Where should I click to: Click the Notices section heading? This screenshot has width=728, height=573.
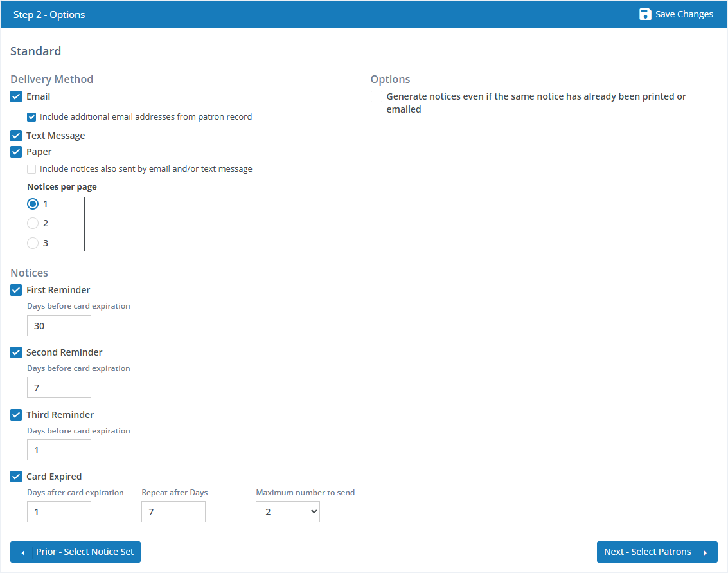(30, 273)
